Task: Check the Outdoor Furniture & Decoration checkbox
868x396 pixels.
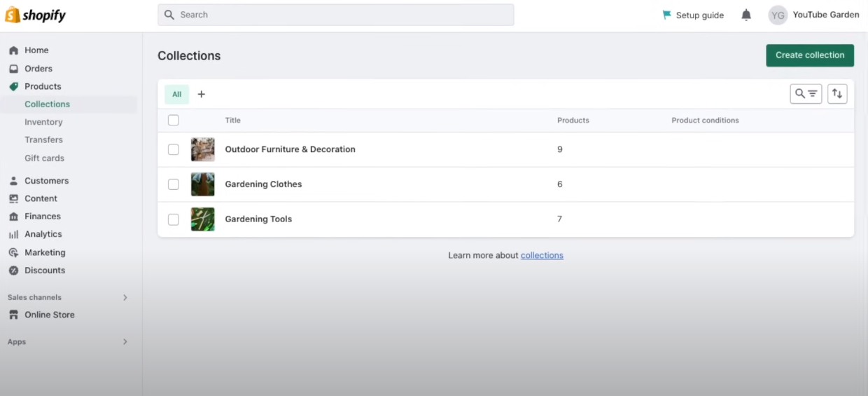Action: point(174,149)
